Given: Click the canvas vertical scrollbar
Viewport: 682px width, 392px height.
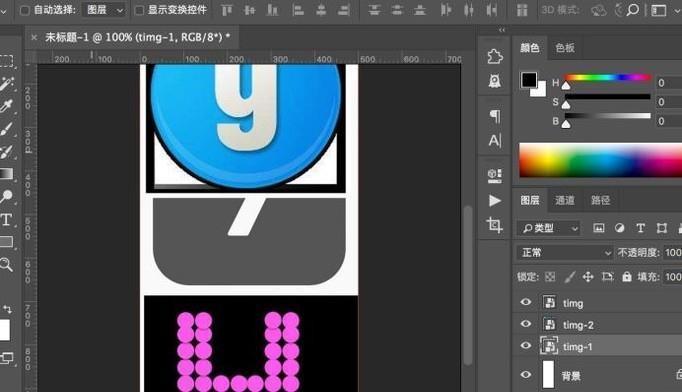Looking at the screenshot, I should (468, 285).
